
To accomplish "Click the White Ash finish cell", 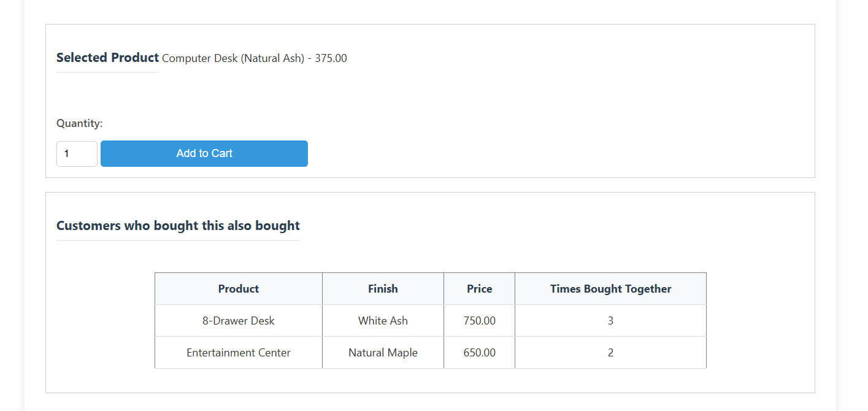I will [383, 321].
